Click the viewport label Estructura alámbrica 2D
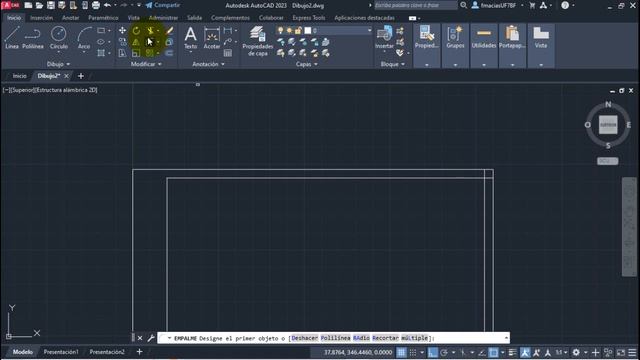640x360 pixels. tap(67, 90)
